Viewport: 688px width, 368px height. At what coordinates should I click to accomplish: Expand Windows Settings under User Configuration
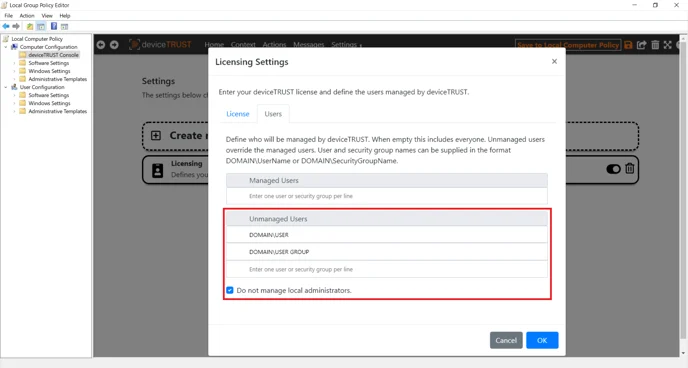pyautogui.click(x=14, y=103)
